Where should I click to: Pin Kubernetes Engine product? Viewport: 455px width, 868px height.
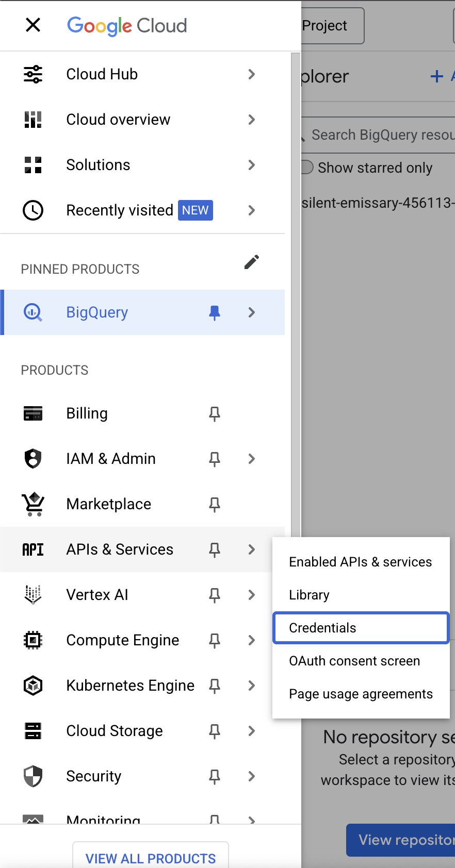[x=215, y=686]
